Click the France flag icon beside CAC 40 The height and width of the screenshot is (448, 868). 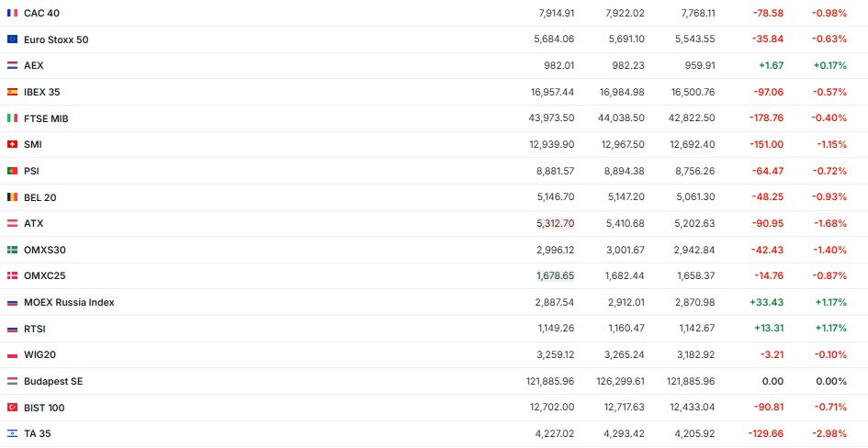12,13
